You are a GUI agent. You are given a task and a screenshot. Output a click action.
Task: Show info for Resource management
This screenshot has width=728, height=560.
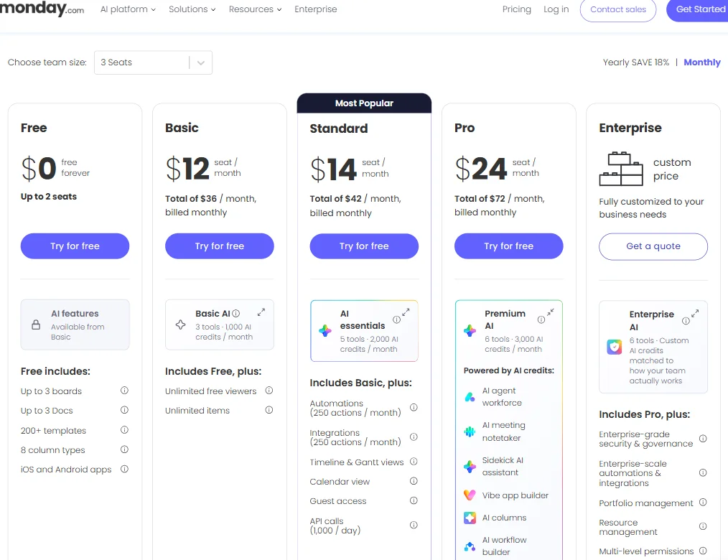703,526
